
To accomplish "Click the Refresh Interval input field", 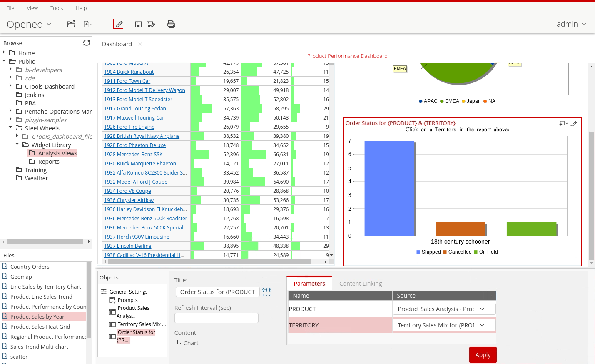I will click(217, 318).
